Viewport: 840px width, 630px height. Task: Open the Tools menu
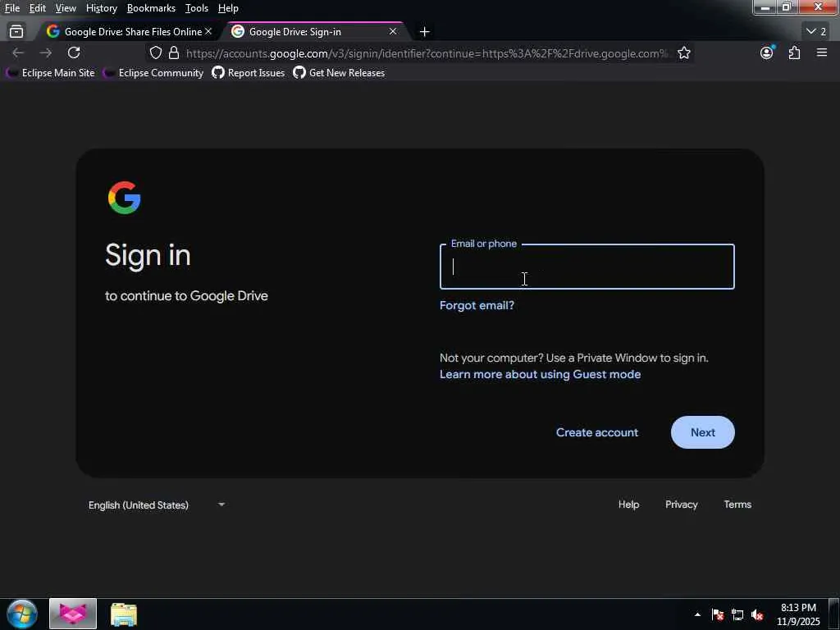(197, 8)
